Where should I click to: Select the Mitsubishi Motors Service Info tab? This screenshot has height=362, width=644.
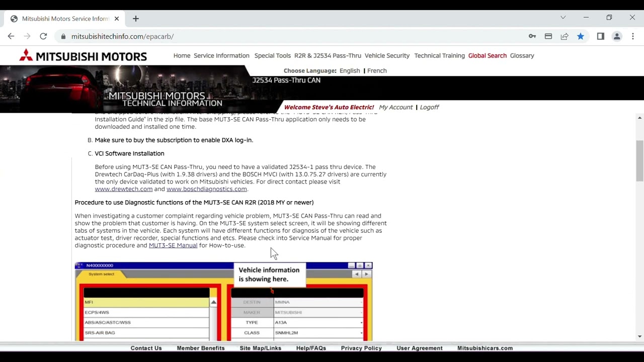(x=64, y=19)
